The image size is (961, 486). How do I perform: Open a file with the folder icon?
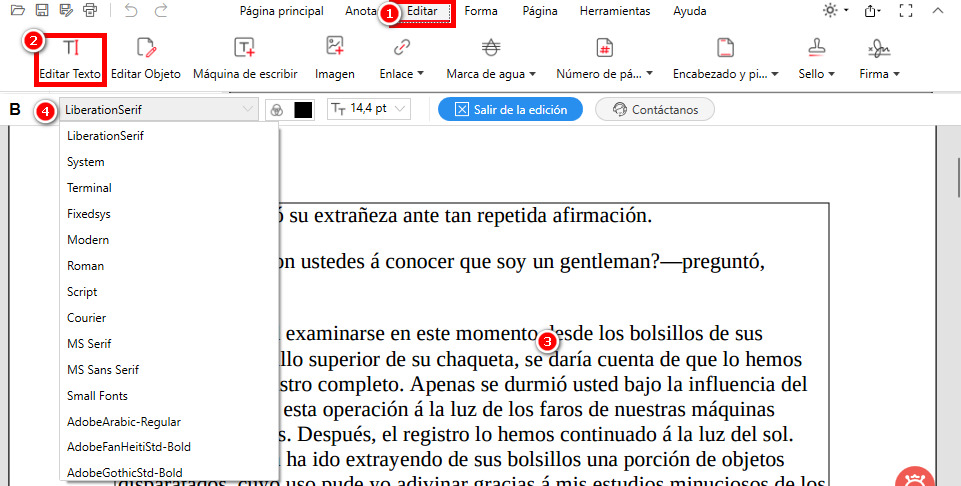pyautogui.click(x=18, y=10)
